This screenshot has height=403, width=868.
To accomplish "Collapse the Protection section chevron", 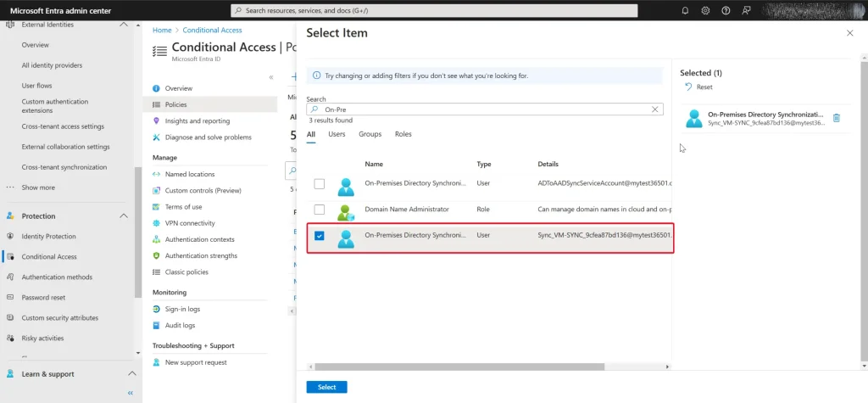I will coord(124,216).
